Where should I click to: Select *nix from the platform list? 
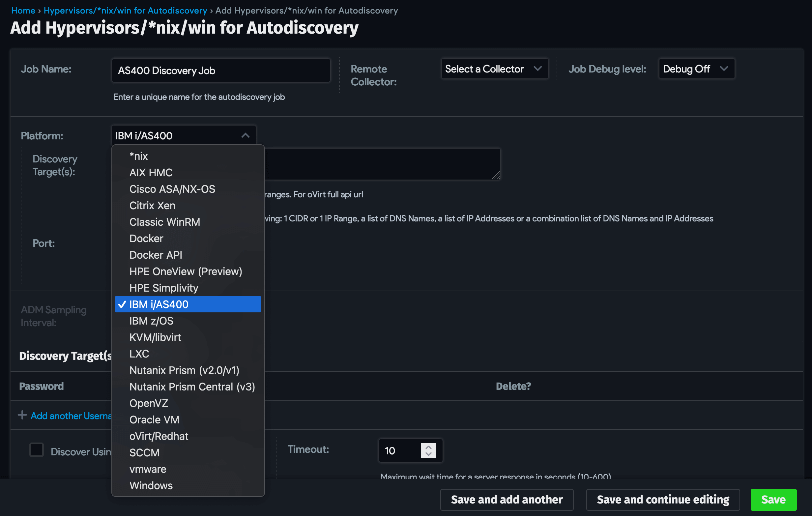(188, 156)
